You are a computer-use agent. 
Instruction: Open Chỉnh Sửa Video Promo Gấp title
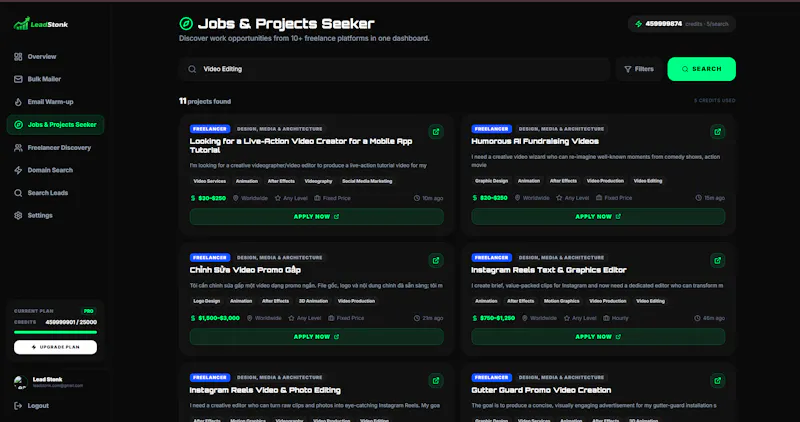tap(245, 270)
